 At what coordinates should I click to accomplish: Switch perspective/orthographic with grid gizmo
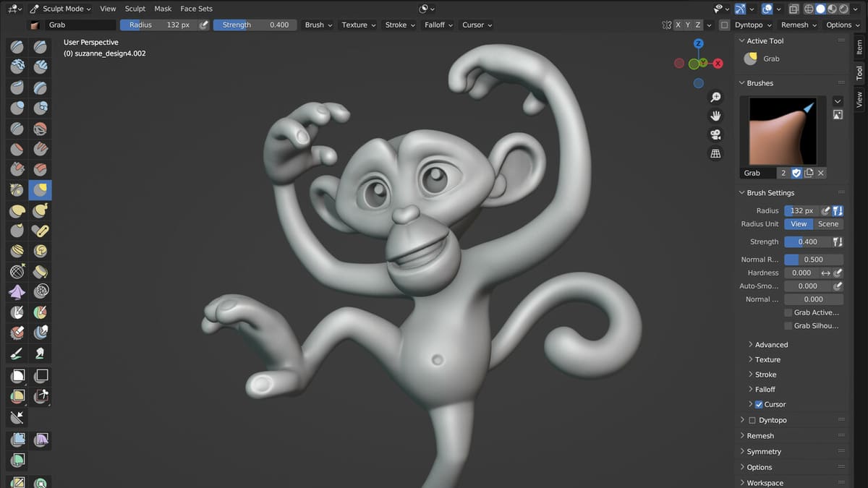click(x=715, y=153)
